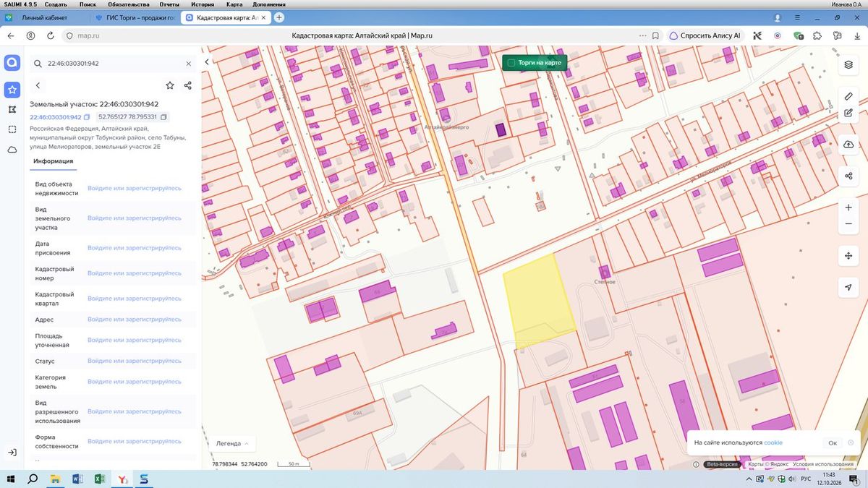The width and height of the screenshot is (868, 488).
Task: Copy the cadastral number 22:46:030301:942
Action: [x=87, y=117]
